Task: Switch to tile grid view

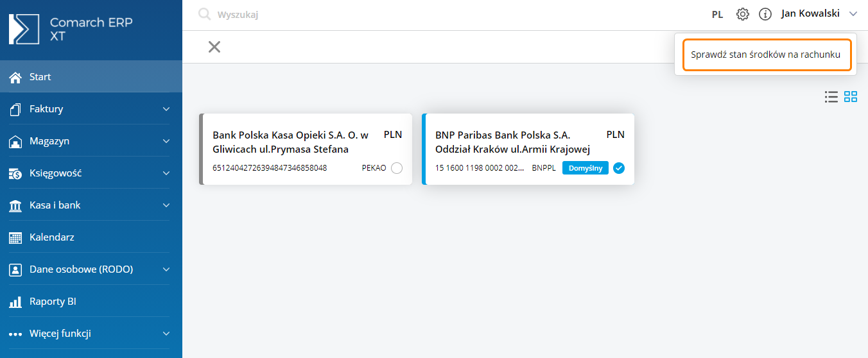Action: (851, 97)
